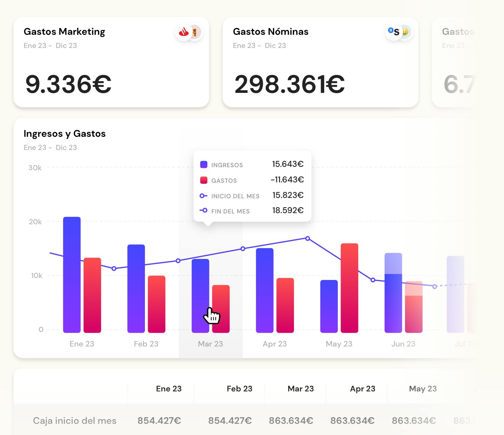This screenshot has height=435, width=504.
Task: Click the line point above Feb 23
Action: pyautogui.click(x=114, y=268)
